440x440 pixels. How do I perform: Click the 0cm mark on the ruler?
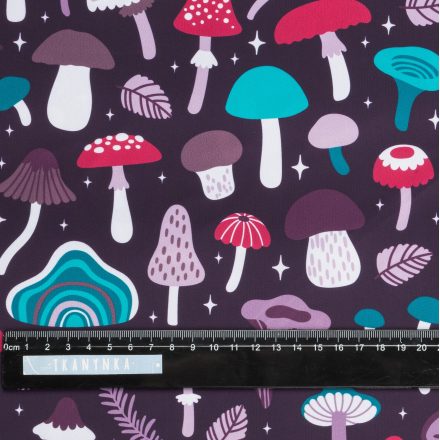tap(12, 347)
